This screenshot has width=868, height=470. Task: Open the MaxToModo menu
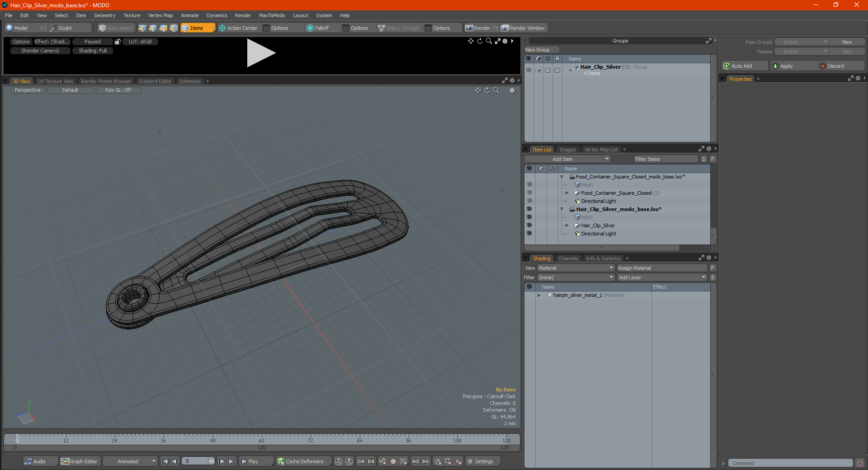point(272,15)
